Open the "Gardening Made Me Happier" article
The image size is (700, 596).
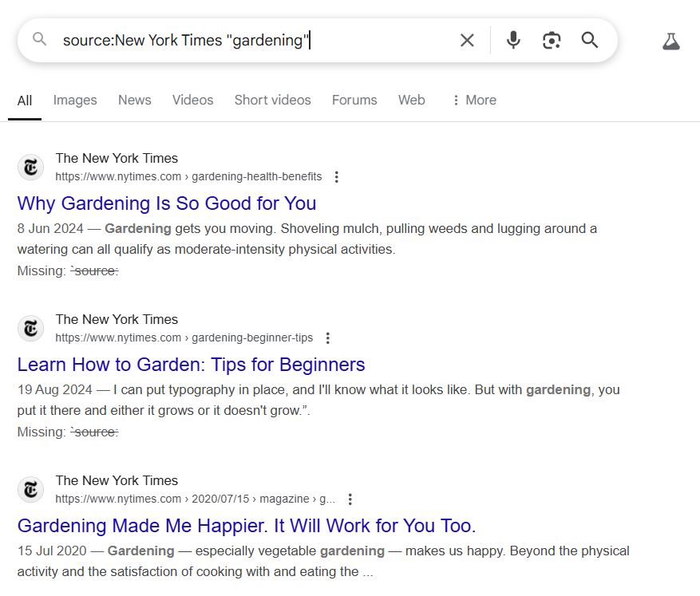coord(246,526)
